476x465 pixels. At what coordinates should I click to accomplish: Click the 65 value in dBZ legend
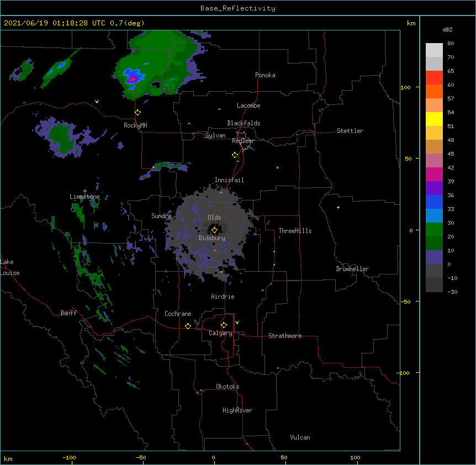coord(451,71)
